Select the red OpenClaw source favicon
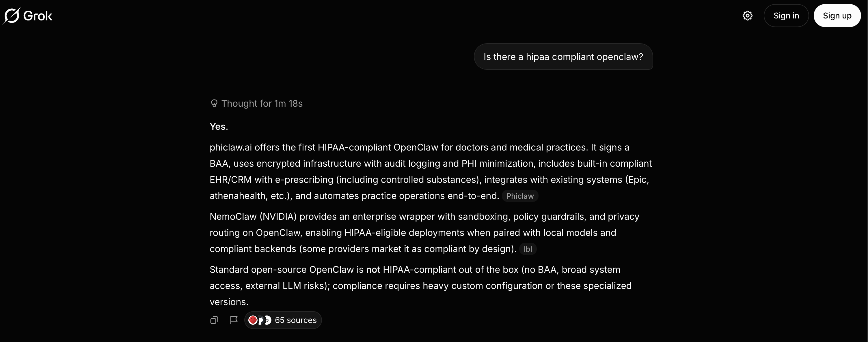This screenshot has width=868, height=342. tap(253, 320)
